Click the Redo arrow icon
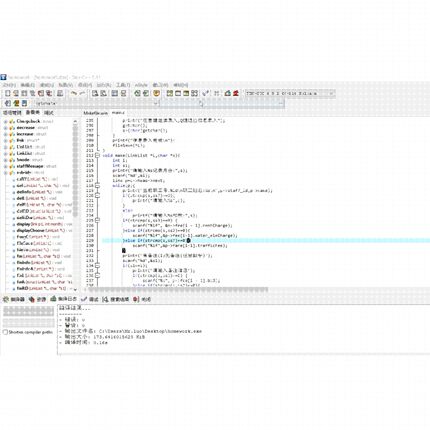This screenshot has height=430, width=430. pos(82,93)
